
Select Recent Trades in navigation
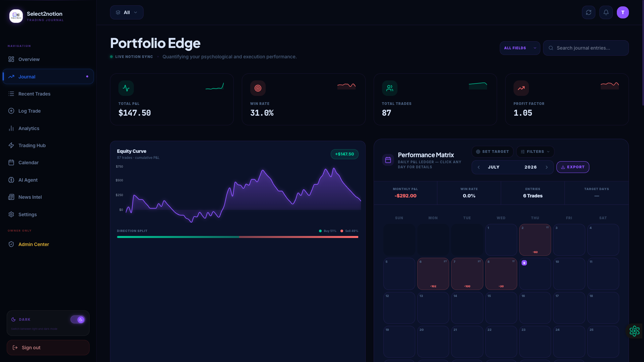[48, 94]
